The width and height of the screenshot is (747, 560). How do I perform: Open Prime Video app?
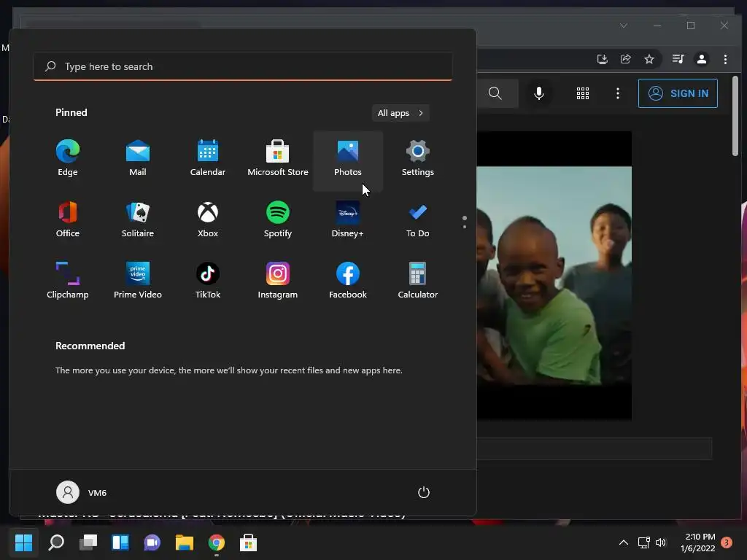pyautogui.click(x=138, y=281)
